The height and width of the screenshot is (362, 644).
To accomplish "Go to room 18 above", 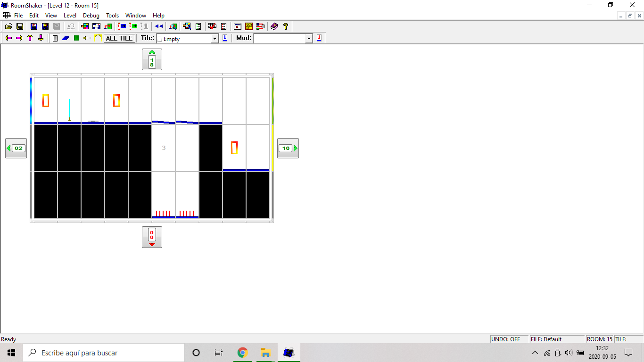I will click(152, 59).
